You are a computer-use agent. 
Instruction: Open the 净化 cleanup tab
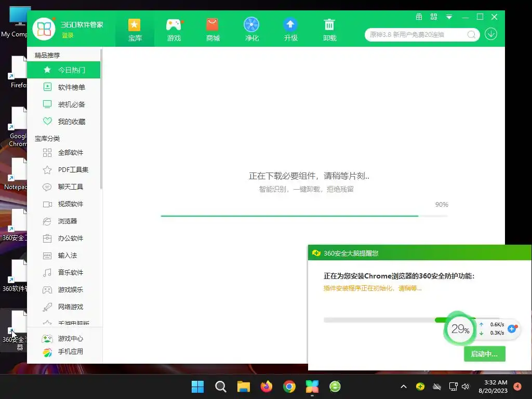[251, 30]
